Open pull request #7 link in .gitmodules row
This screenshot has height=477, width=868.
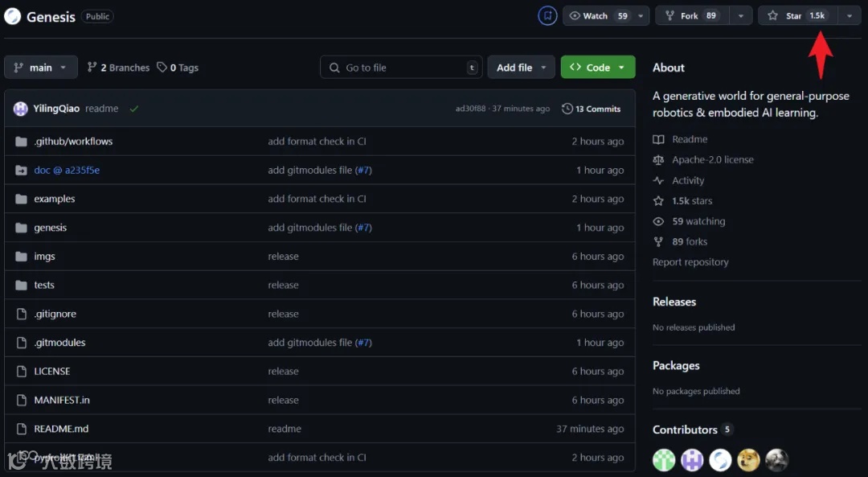(363, 343)
